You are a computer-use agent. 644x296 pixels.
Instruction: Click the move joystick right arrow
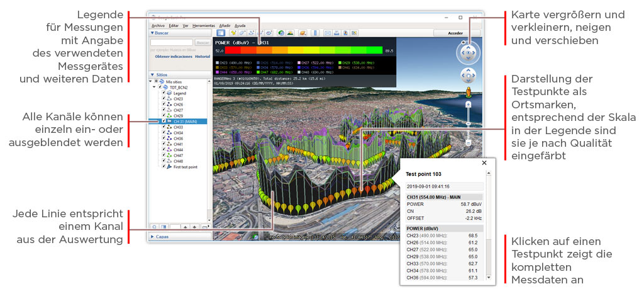pos(474,75)
